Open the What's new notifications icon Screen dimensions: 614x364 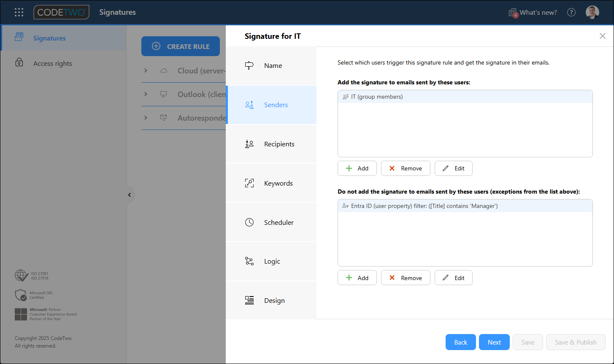click(513, 13)
